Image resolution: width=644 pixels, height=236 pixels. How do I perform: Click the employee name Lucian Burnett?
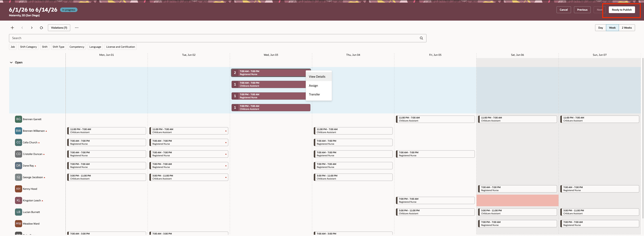[x=31, y=212]
